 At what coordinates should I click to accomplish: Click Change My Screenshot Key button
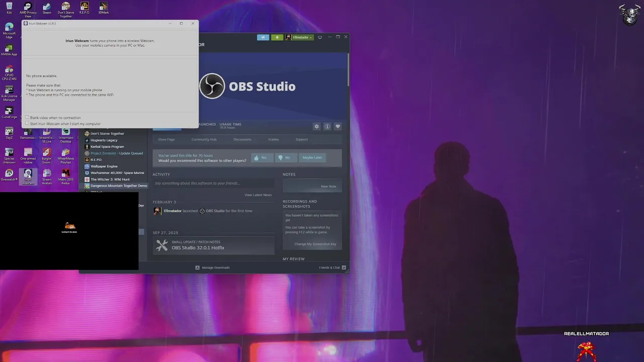[x=315, y=244]
